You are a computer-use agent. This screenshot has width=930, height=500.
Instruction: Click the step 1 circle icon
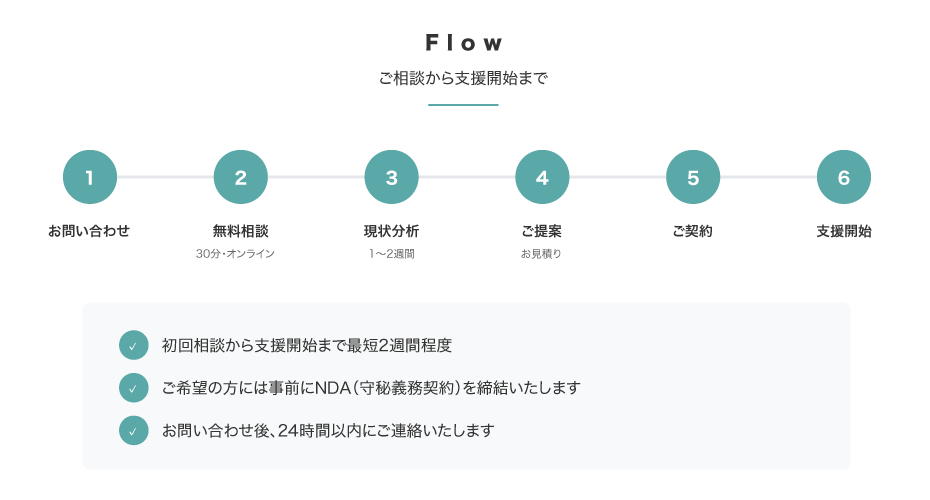[90, 178]
